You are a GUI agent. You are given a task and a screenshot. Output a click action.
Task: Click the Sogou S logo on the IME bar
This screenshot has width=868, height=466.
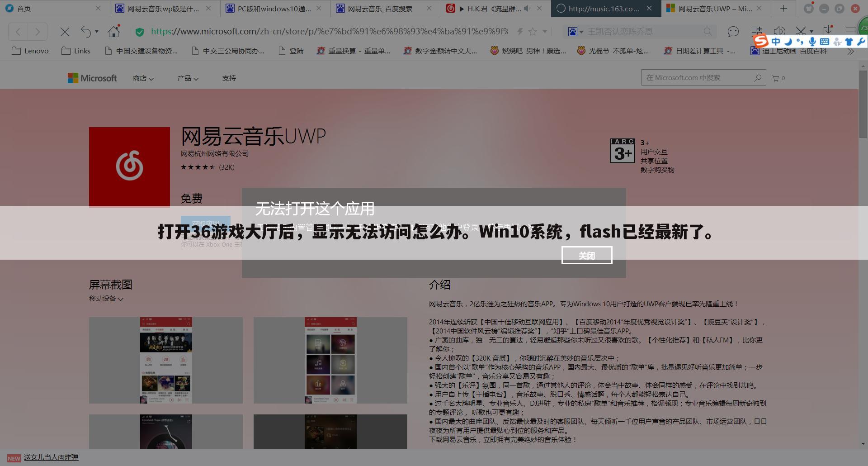pos(761,41)
